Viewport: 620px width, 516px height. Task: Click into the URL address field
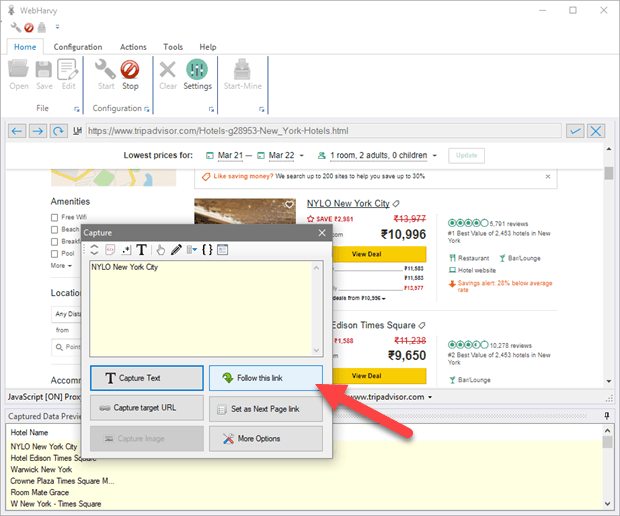(x=323, y=131)
